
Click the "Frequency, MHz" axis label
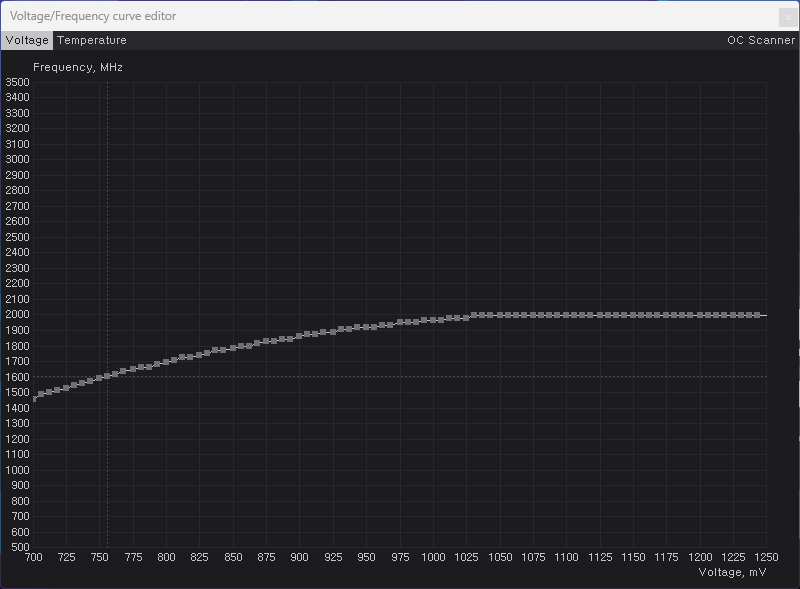click(78, 67)
